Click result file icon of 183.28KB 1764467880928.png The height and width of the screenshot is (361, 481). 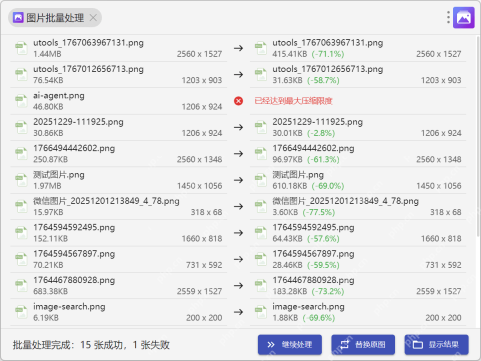pyautogui.click(x=261, y=285)
